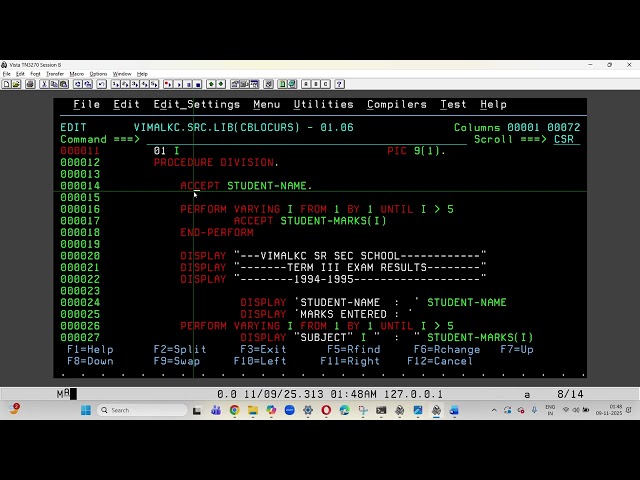Viewport: 640px width, 480px height.
Task: Open ISPF Edit_Settings menu
Action: 197,105
